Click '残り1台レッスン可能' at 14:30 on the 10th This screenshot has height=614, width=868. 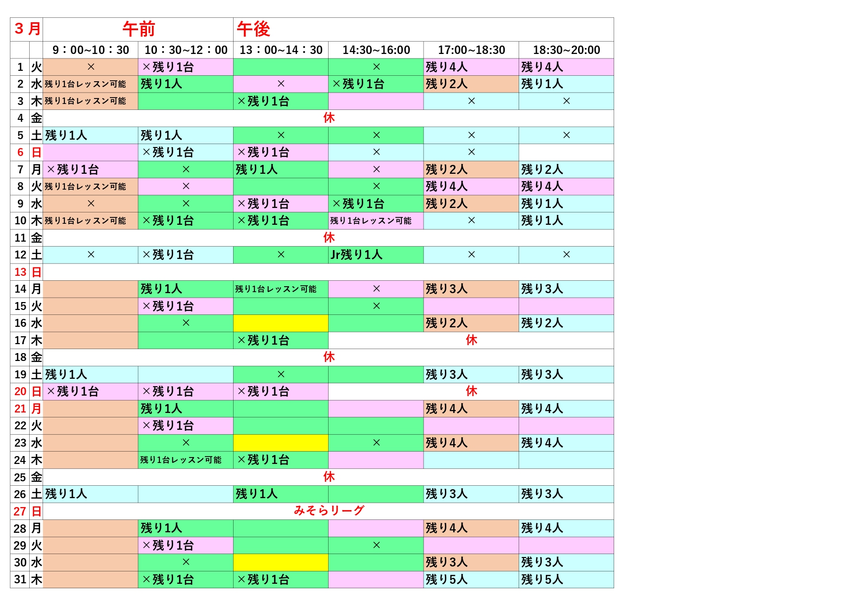(371, 221)
